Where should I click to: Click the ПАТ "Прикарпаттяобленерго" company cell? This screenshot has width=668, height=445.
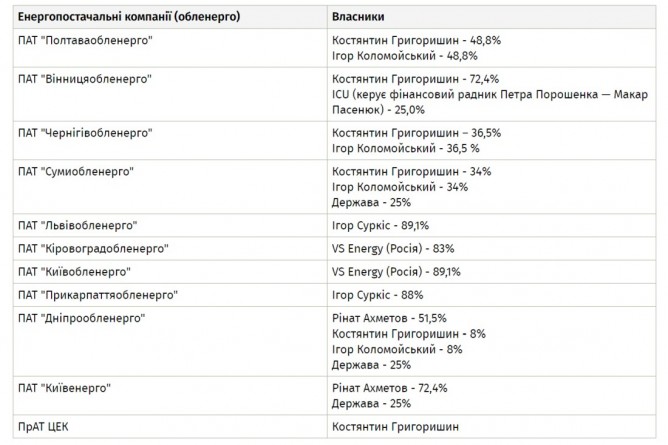(97, 295)
